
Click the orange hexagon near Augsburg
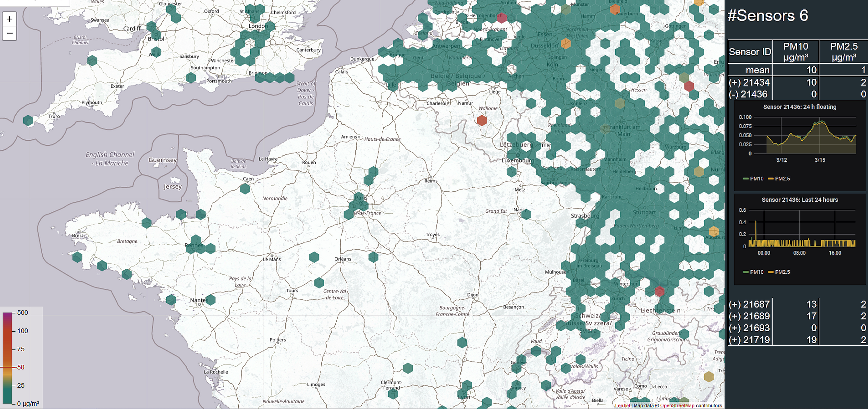pos(714,231)
